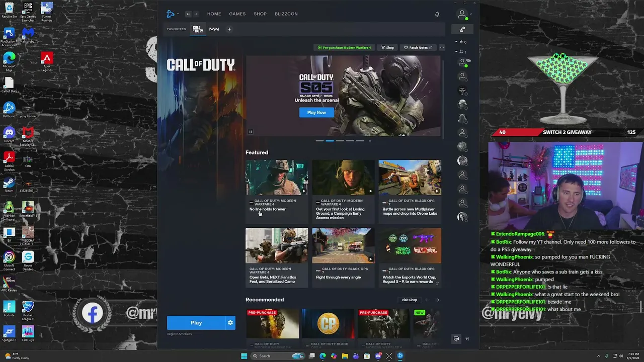The width and height of the screenshot is (644, 362).
Task: Click Pre-purchase Modern Warfare 4 button
Action: point(345,48)
